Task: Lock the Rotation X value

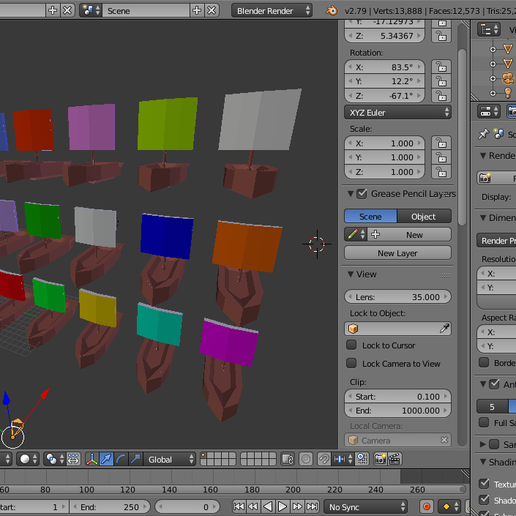Action: [441, 67]
